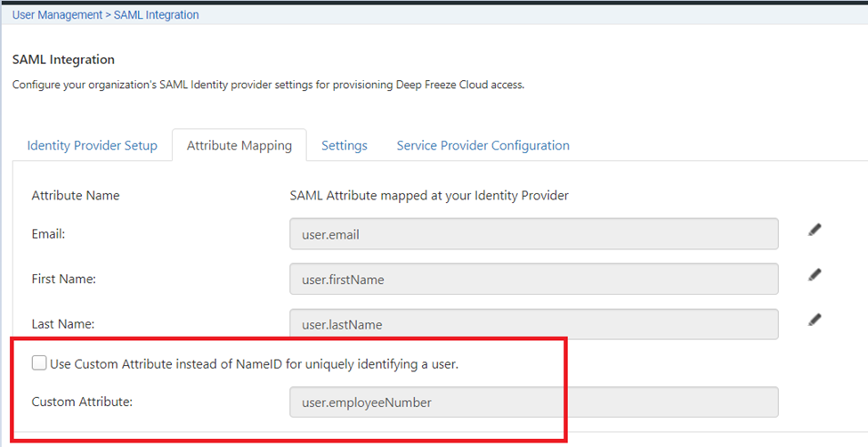Image resolution: width=868 pixels, height=447 pixels.
Task: Edit the Last Name mapping via pencil icon
Action: click(x=815, y=320)
